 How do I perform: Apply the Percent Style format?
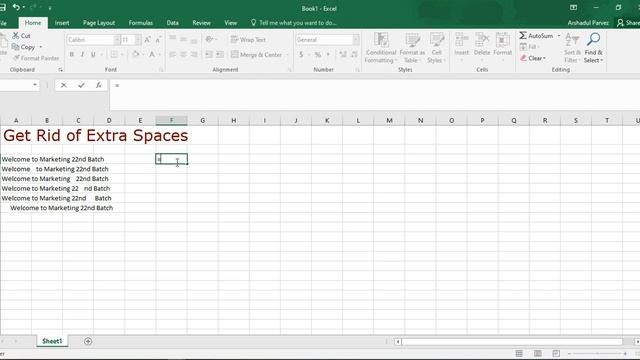pos(318,54)
